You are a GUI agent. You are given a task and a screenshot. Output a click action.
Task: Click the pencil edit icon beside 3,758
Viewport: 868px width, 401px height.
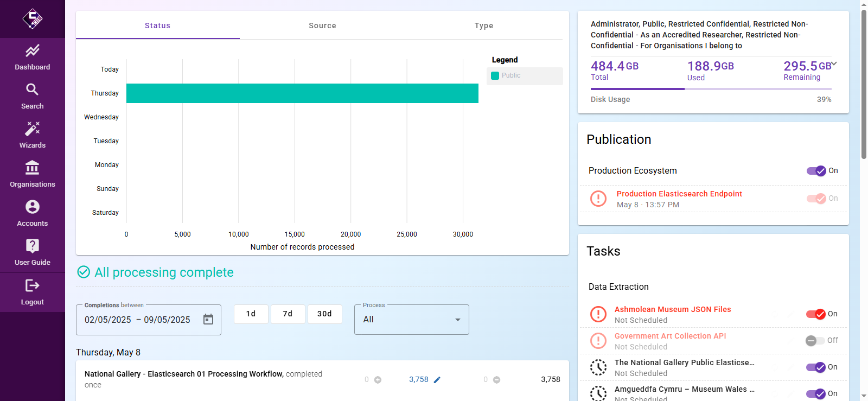pos(437,380)
